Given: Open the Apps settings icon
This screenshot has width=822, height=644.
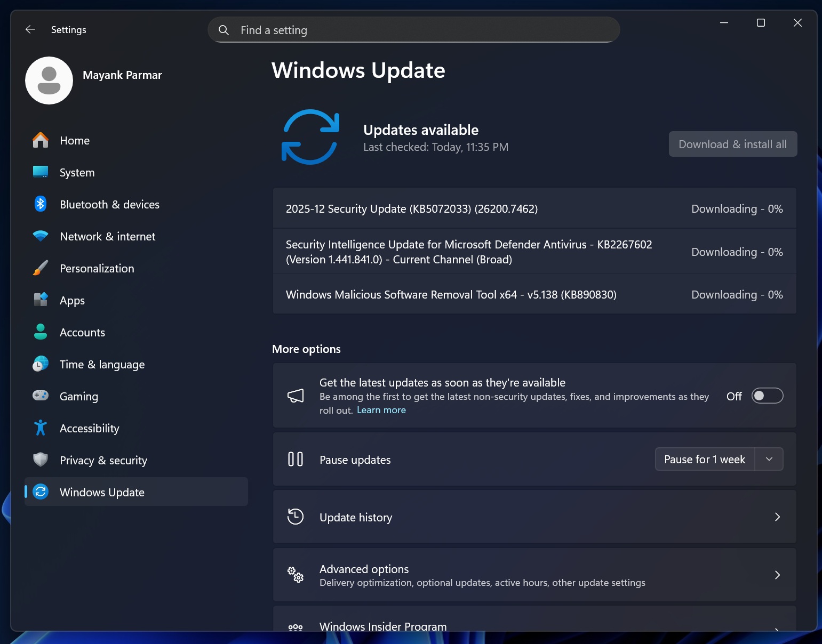Looking at the screenshot, I should [x=41, y=300].
